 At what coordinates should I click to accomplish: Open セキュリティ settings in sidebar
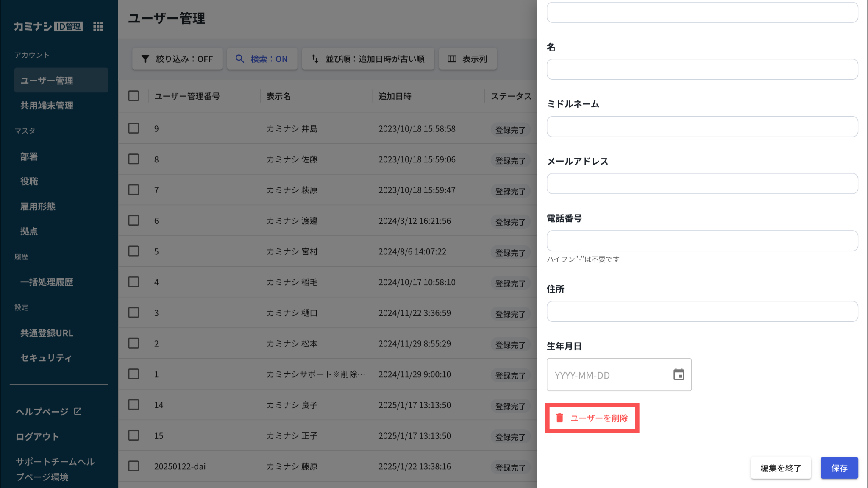46,358
